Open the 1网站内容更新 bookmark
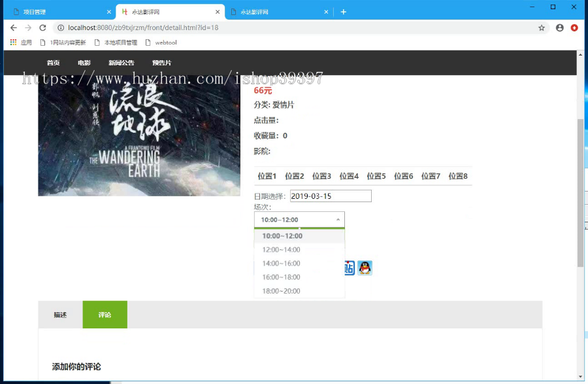 (x=63, y=43)
